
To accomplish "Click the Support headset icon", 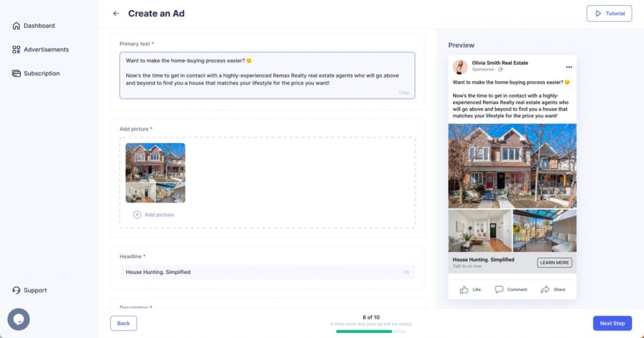I will pyautogui.click(x=16, y=290).
